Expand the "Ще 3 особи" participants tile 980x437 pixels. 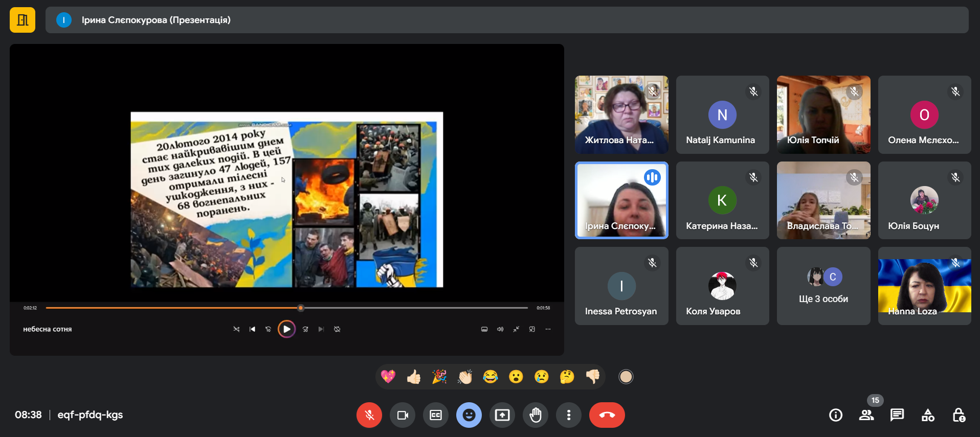pyautogui.click(x=823, y=286)
